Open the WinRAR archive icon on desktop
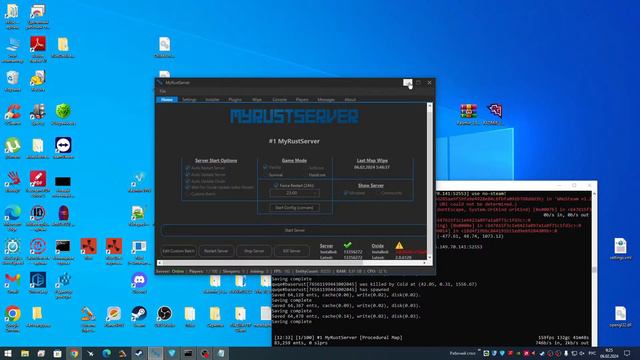Viewport: 640px width, 360px height. coord(469,114)
